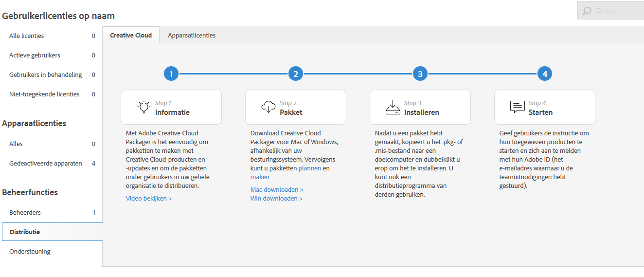Click the magnifier icon in search box
This screenshot has height=277, width=644.
(x=587, y=11)
